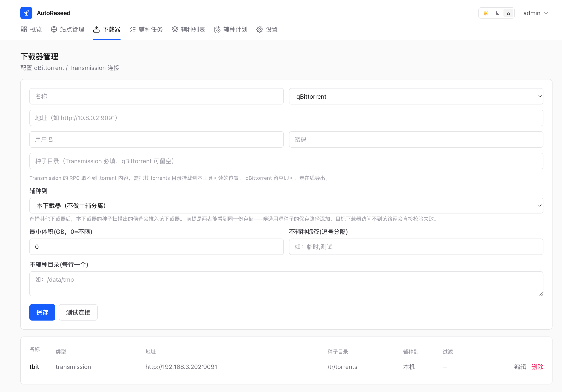Open the 辅种计划 tab
This screenshot has width=562, height=392.
[x=231, y=29]
